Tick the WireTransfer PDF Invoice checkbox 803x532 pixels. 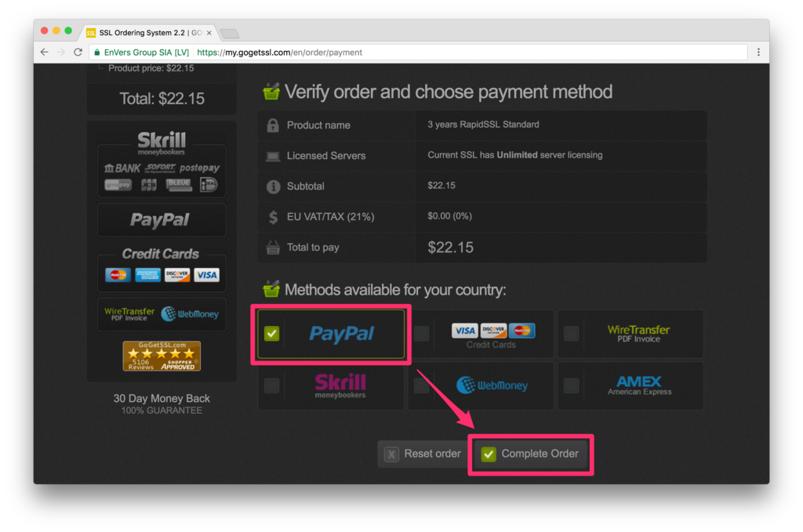(571, 334)
